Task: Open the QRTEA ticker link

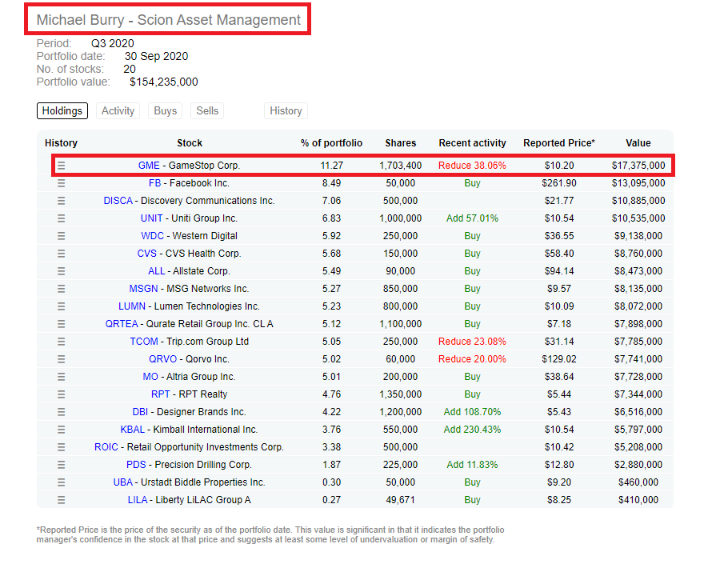Action: [122, 324]
